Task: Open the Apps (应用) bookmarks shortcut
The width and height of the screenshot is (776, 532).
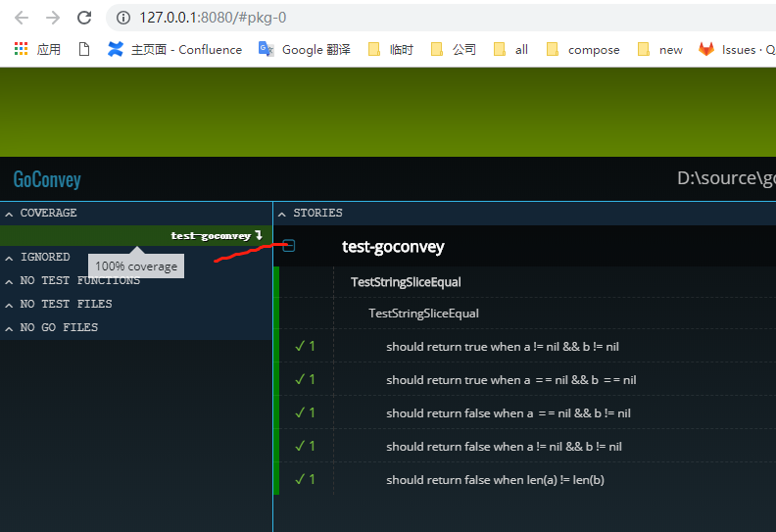Action: pyautogui.click(x=37, y=50)
